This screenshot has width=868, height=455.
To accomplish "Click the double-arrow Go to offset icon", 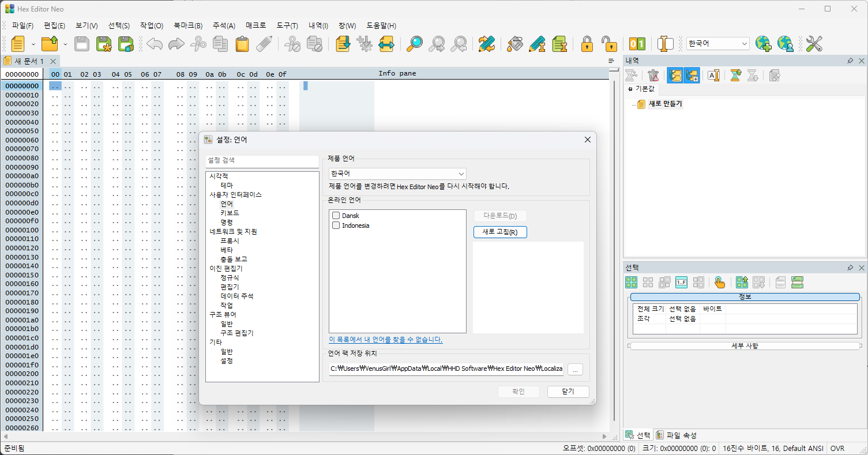I will (386, 44).
